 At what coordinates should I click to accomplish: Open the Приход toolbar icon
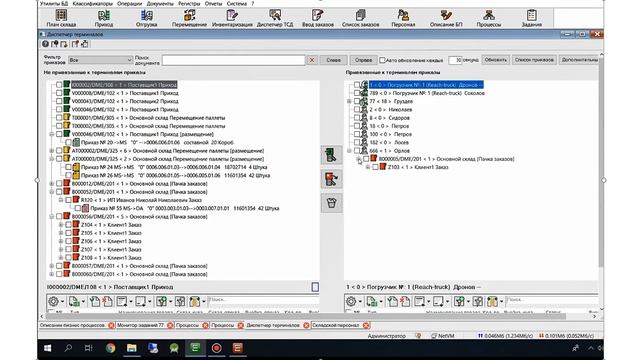pyautogui.click(x=104, y=18)
